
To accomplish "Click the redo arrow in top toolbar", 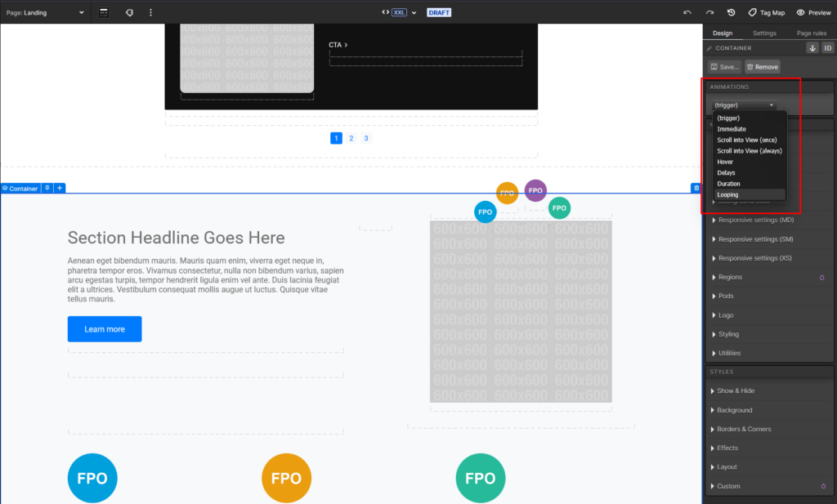I will 709,13.
